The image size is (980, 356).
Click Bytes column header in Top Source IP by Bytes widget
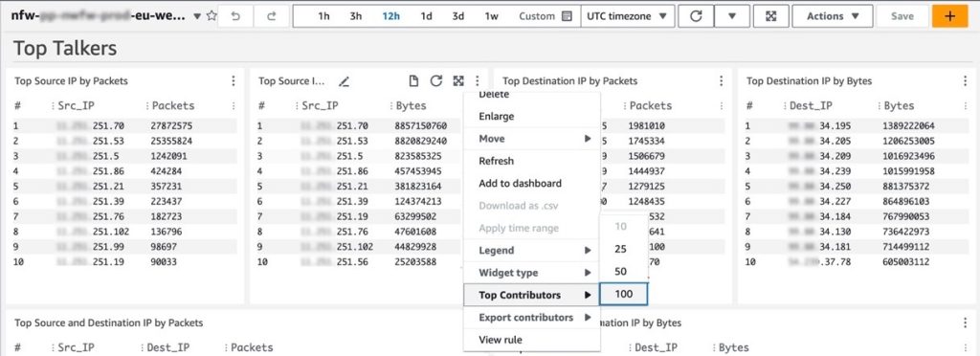pyautogui.click(x=412, y=106)
